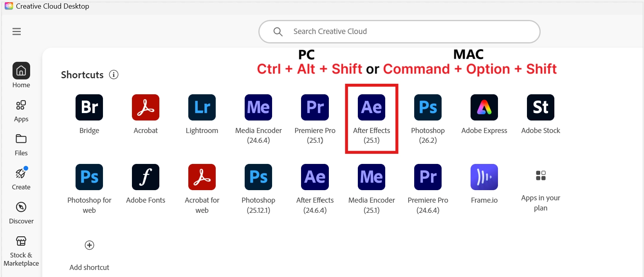
Task: Open Adobe Fonts shortcut
Action: [146, 177]
